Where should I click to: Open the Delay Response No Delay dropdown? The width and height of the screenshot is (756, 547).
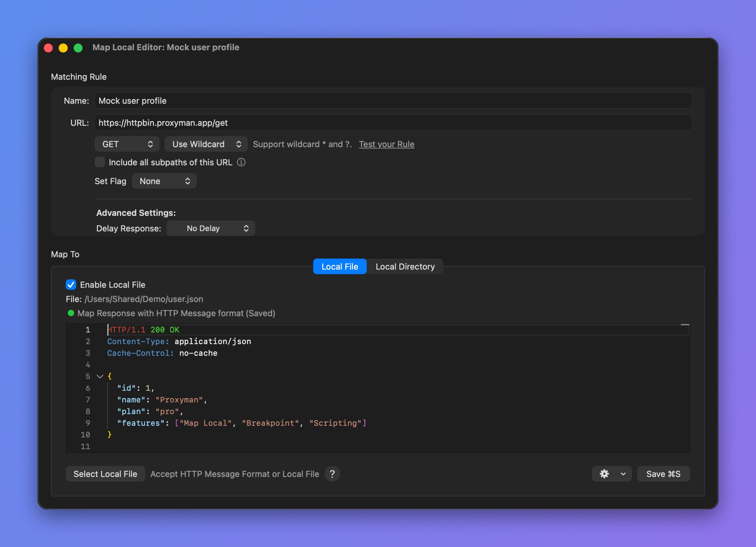tap(211, 228)
